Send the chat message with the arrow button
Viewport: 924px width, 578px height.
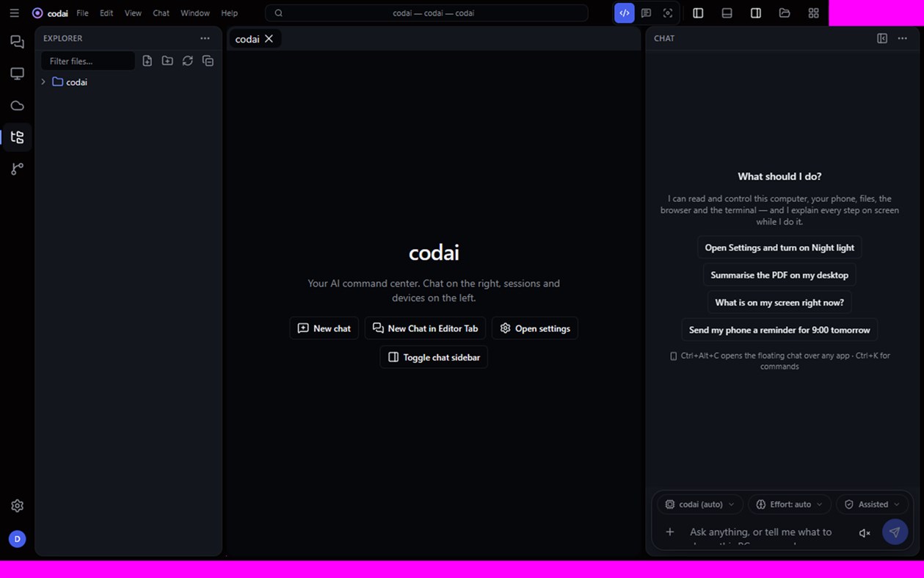pyautogui.click(x=895, y=532)
